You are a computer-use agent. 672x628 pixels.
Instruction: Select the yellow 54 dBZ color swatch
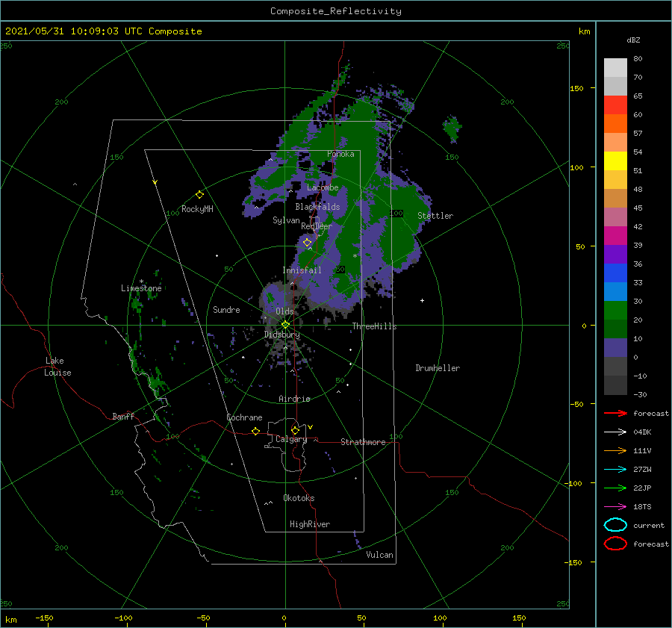(x=615, y=161)
